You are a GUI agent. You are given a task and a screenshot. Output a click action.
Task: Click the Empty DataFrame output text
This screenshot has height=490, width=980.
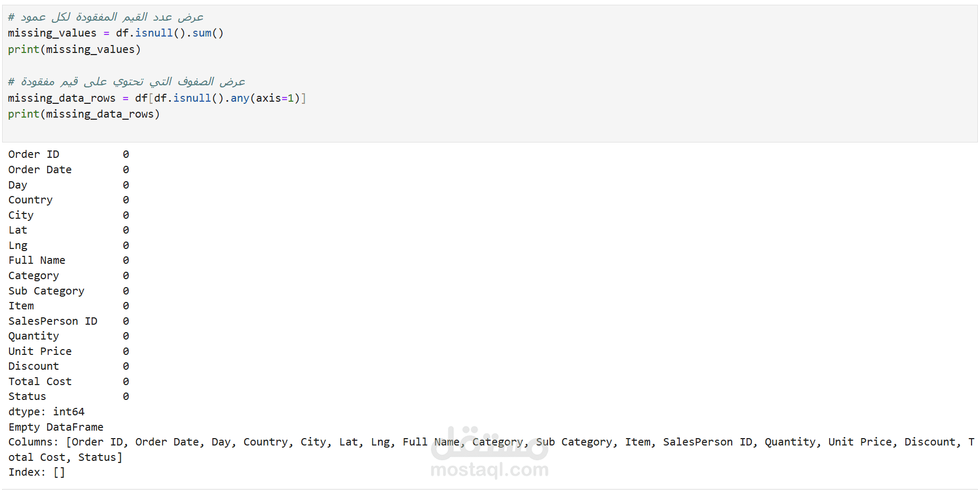(x=56, y=427)
